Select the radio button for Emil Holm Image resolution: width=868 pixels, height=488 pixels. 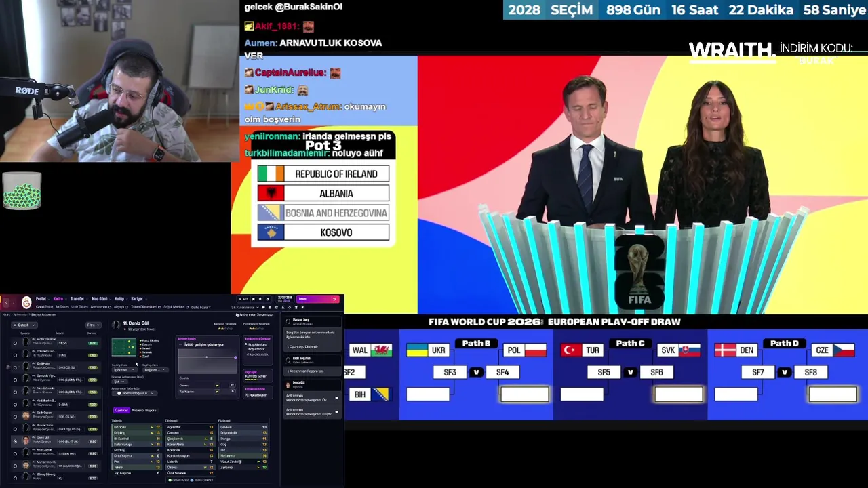point(15,367)
